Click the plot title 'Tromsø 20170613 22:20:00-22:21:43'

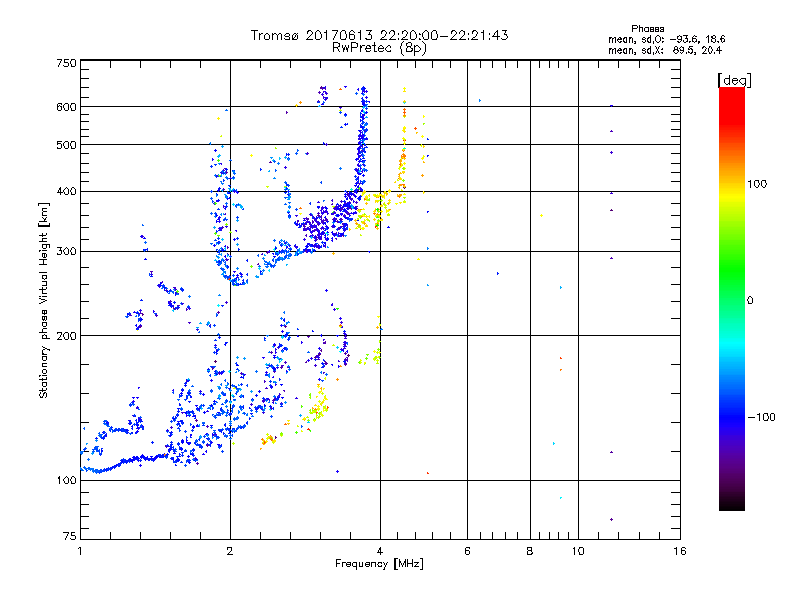coord(379,35)
